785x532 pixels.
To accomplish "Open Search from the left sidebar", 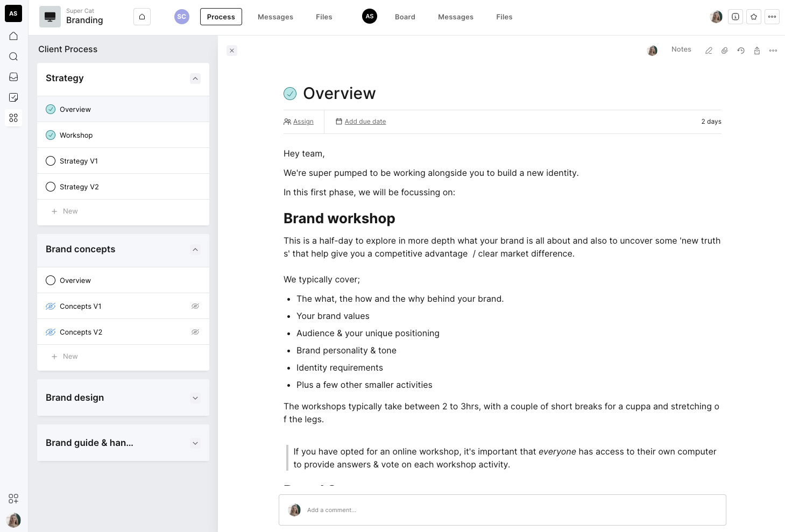I will tap(13, 56).
